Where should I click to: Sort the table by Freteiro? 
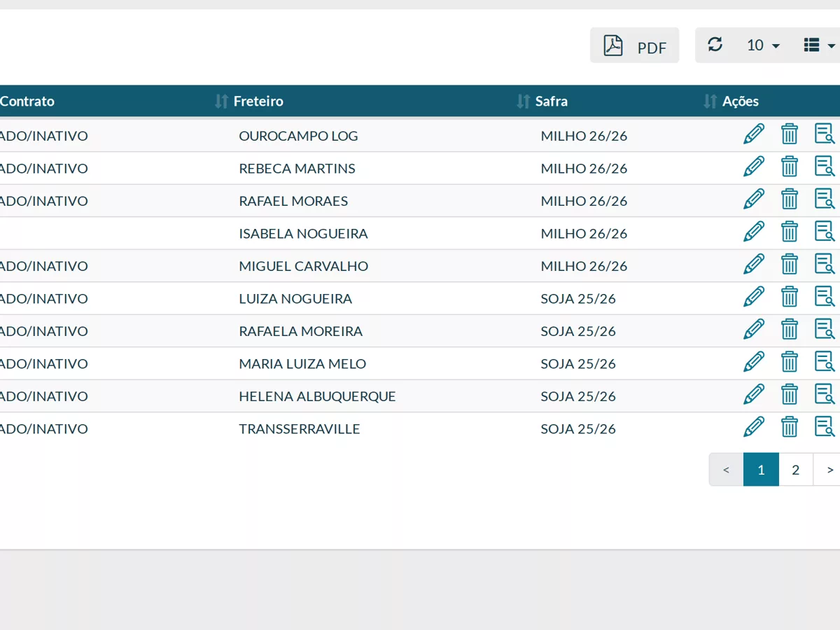click(258, 101)
